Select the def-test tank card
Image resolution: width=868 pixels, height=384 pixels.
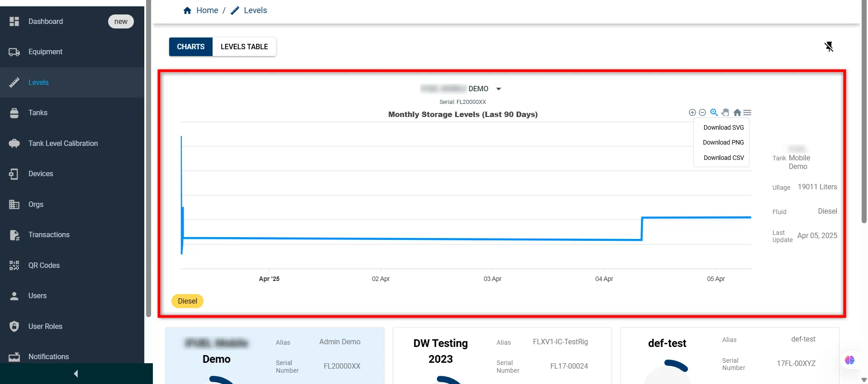[730, 356]
